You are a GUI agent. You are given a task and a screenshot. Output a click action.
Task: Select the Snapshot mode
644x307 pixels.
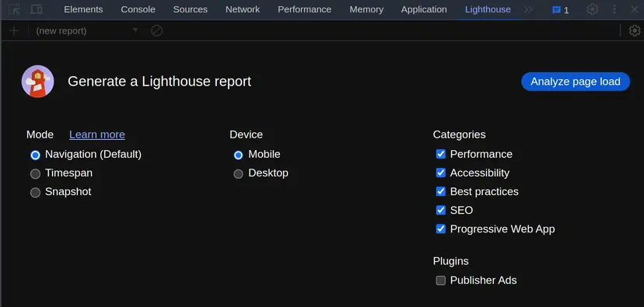[35, 193]
